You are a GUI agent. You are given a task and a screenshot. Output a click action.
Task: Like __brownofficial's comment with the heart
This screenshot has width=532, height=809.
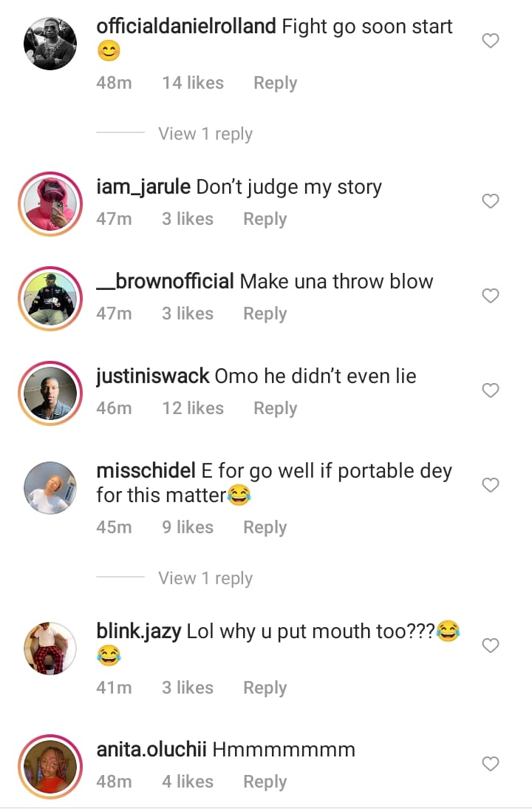click(x=491, y=296)
